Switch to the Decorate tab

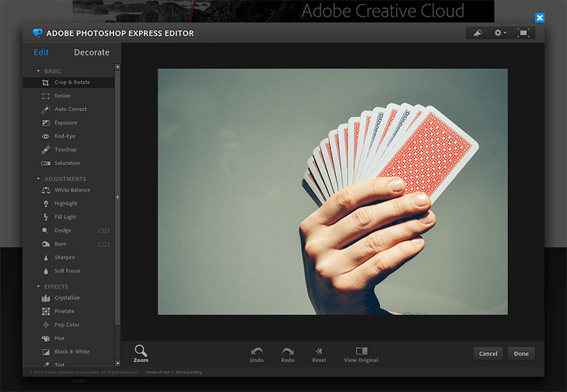coord(92,52)
